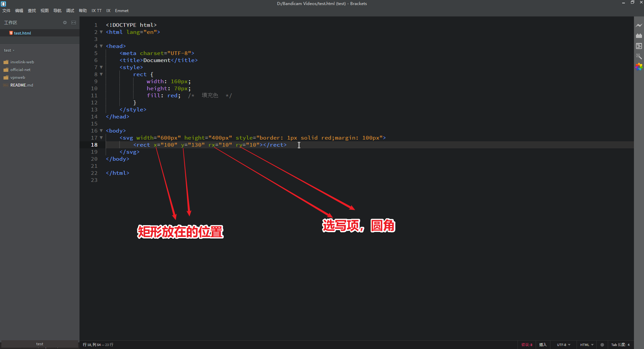Toggle the insert/overwrite mode indicator
644x349 pixels.
pyautogui.click(x=543, y=345)
